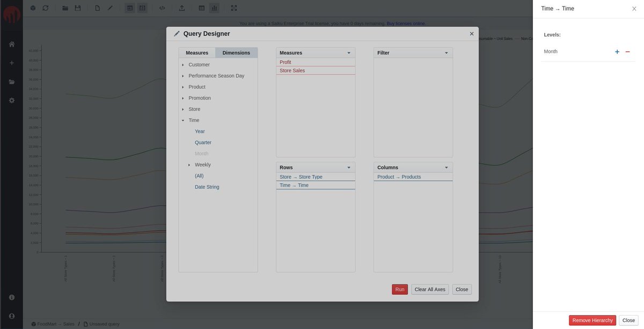Screen dimensions: 644x329
Task: Show MDX code with the code icon
Action: (x=162, y=8)
